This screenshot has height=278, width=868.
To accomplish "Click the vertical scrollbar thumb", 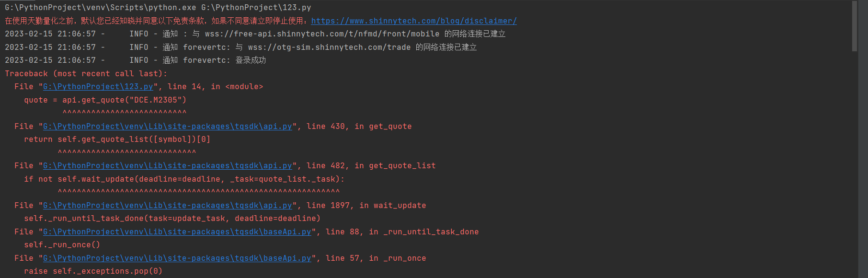I will [x=855, y=26].
